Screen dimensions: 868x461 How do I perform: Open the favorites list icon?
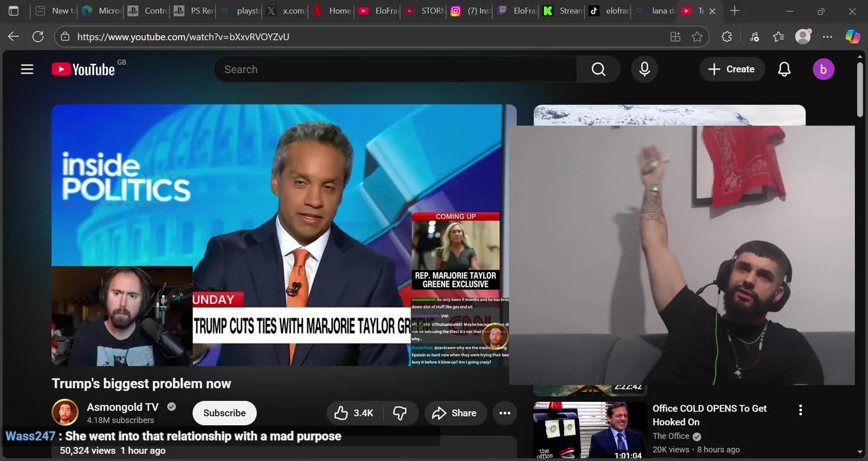click(778, 36)
